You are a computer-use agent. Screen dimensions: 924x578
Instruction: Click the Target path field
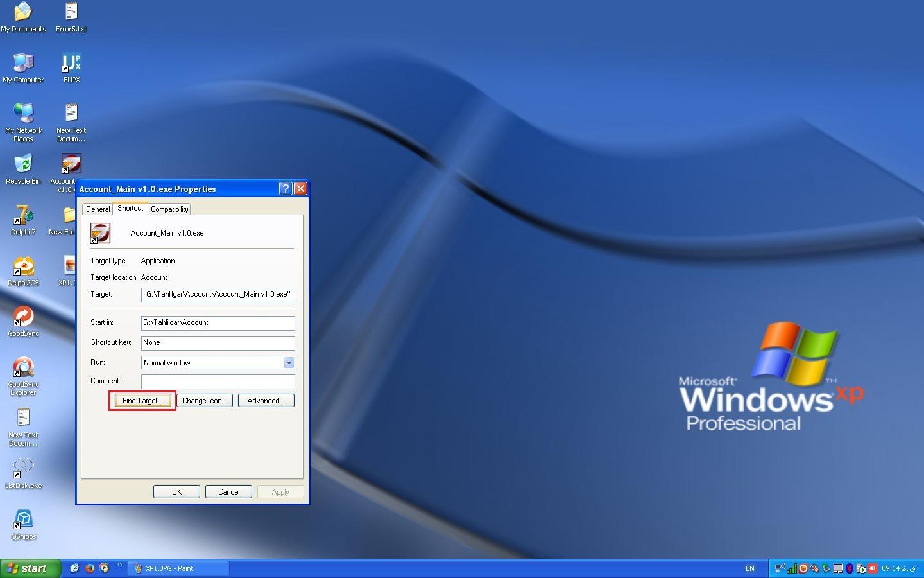coord(218,295)
